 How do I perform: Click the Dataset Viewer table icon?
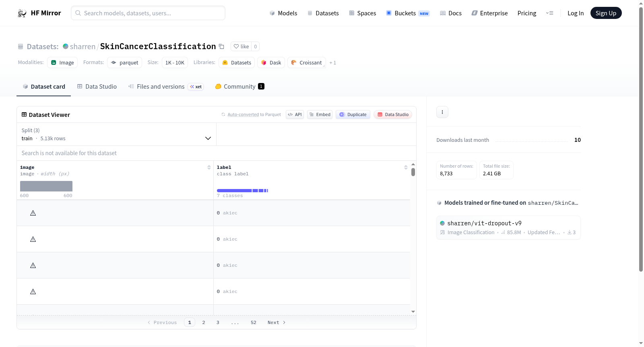24,115
